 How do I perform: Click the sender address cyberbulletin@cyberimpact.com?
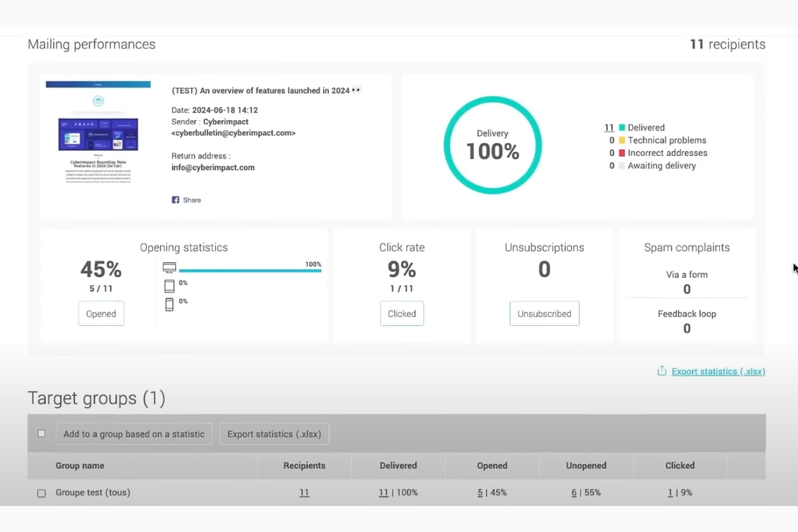coord(233,133)
